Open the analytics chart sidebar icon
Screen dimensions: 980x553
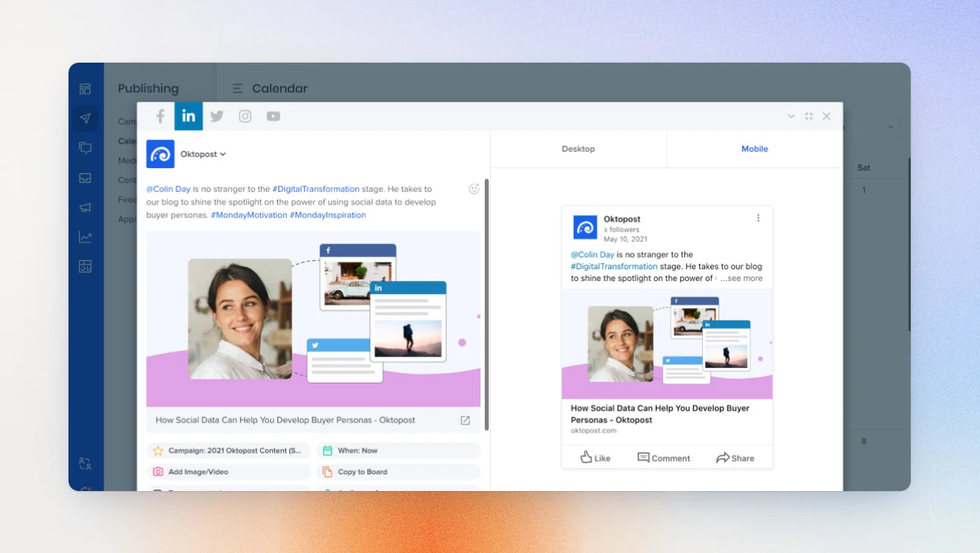(85, 237)
